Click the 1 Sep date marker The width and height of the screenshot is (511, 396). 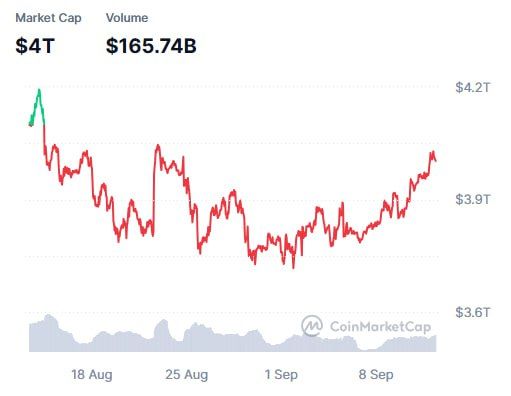281,375
